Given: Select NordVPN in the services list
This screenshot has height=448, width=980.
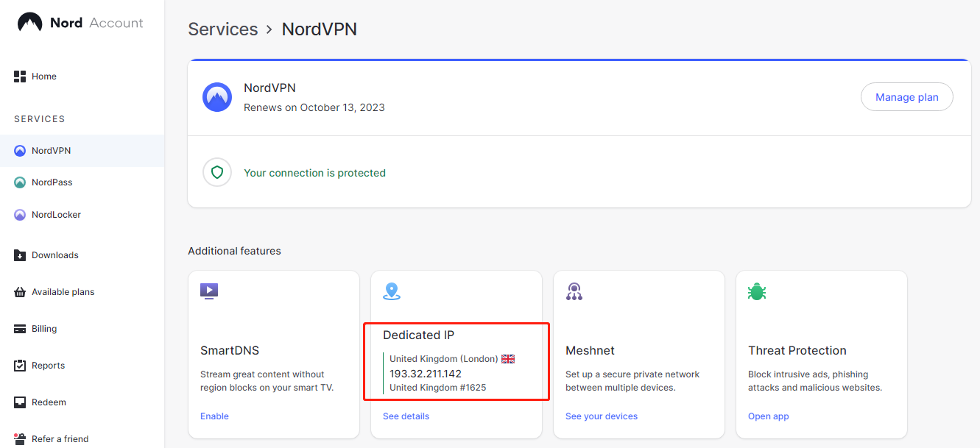Looking at the screenshot, I should tap(82, 151).
